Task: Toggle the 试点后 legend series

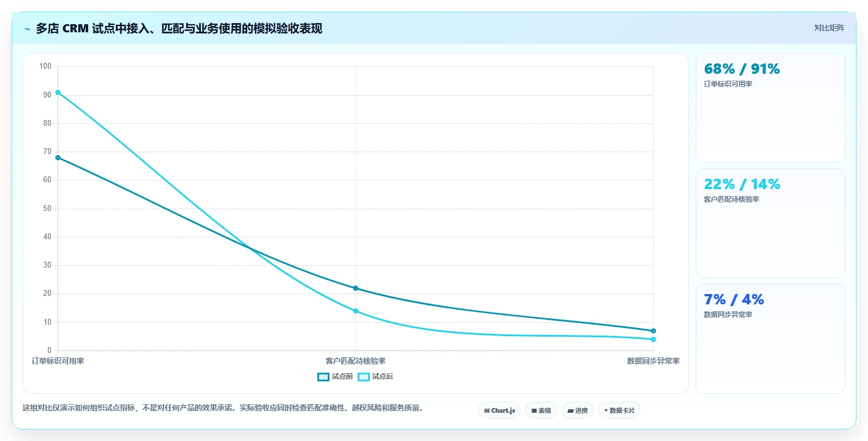Action: tap(376, 376)
